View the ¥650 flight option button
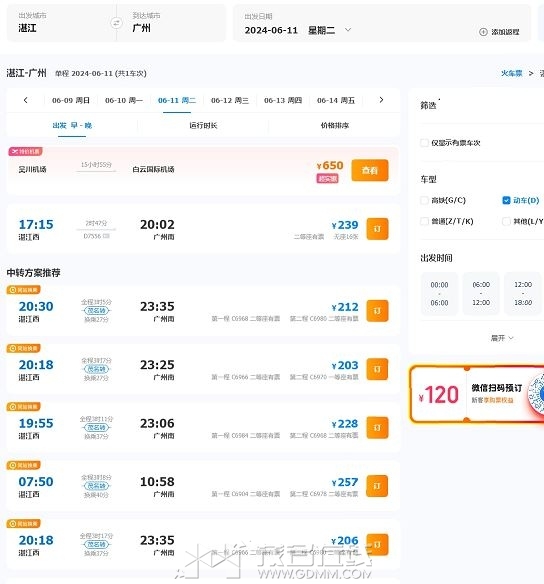 click(x=370, y=170)
